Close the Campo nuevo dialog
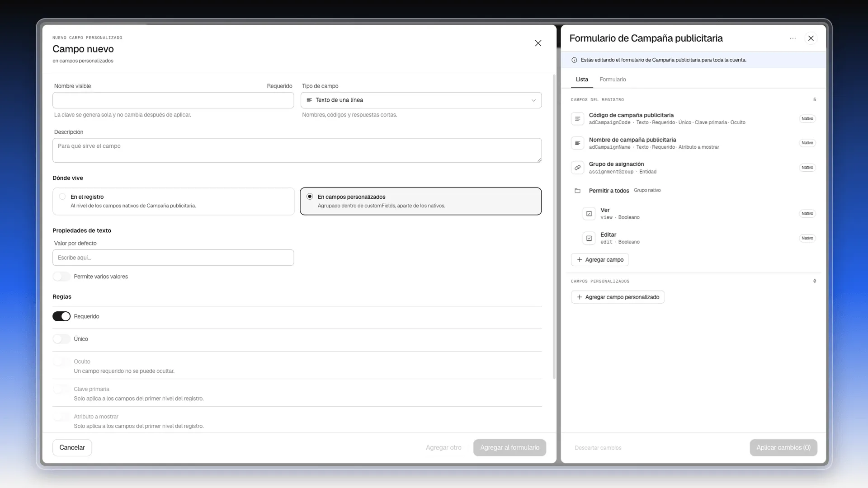The width and height of the screenshot is (868, 488). pyautogui.click(x=538, y=43)
